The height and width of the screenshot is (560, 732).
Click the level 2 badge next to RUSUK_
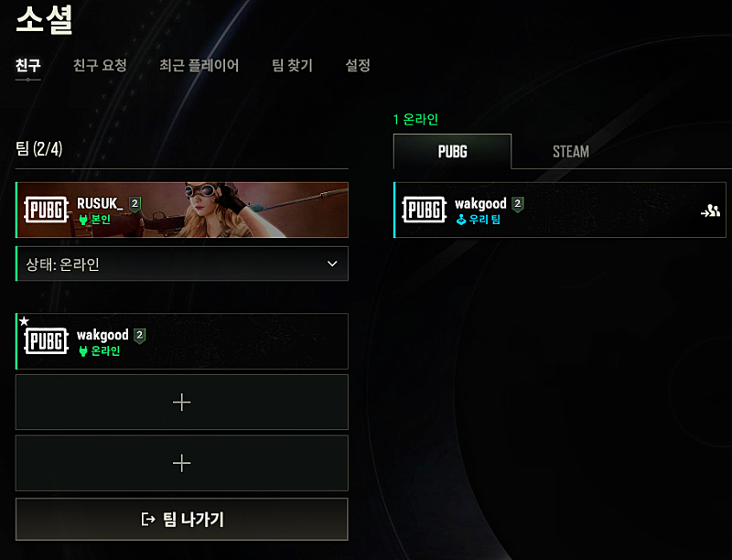click(x=135, y=204)
